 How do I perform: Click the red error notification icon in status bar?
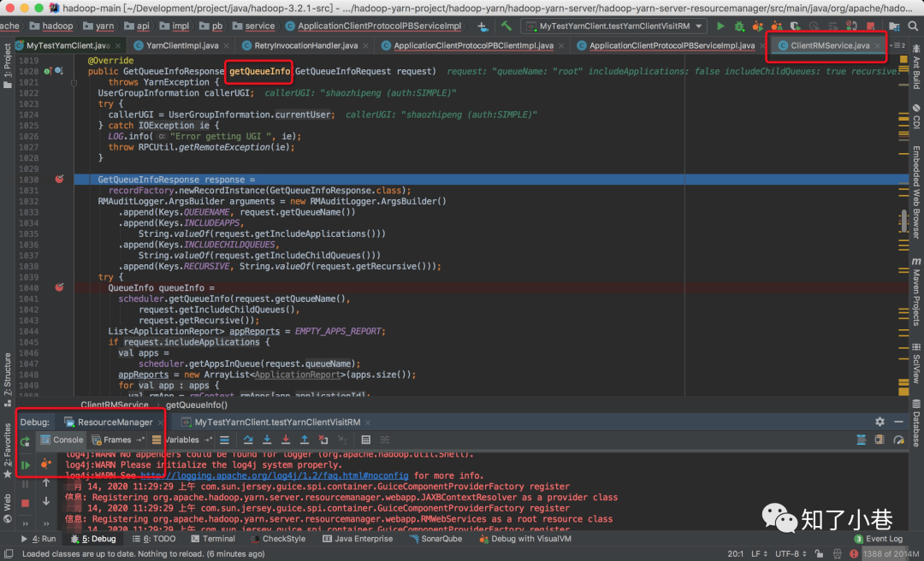(853, 554)
